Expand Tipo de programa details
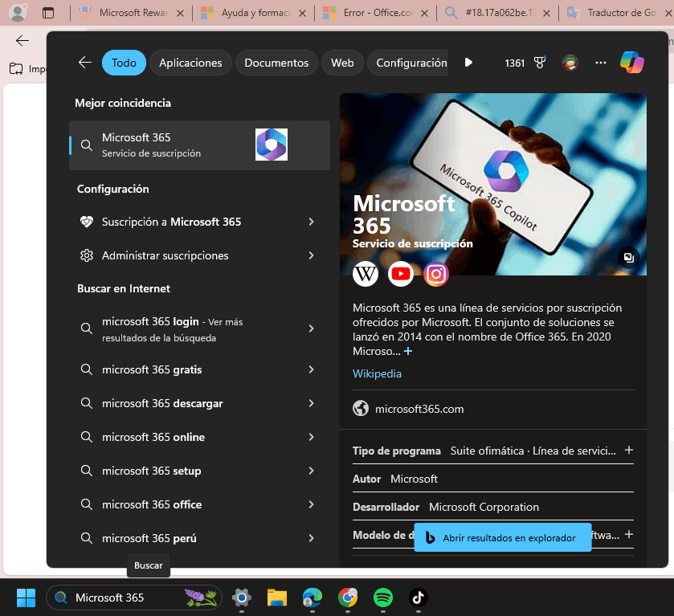 628,450
